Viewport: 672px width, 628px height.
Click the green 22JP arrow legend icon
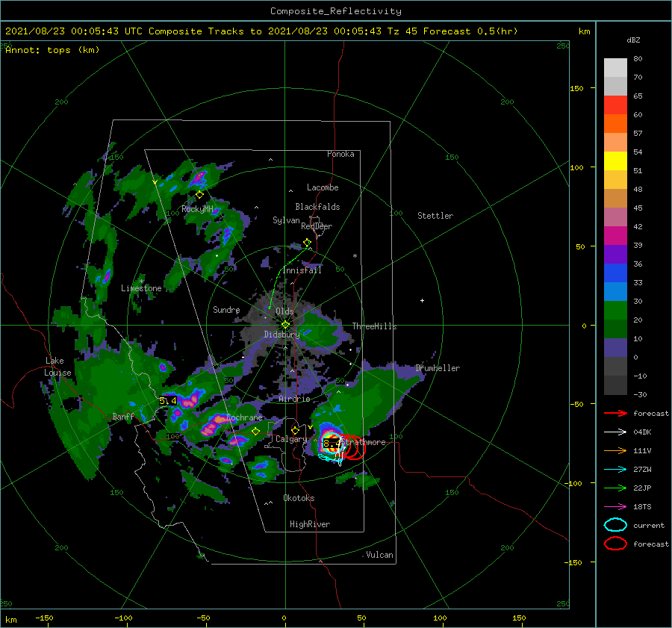(615, 488)
